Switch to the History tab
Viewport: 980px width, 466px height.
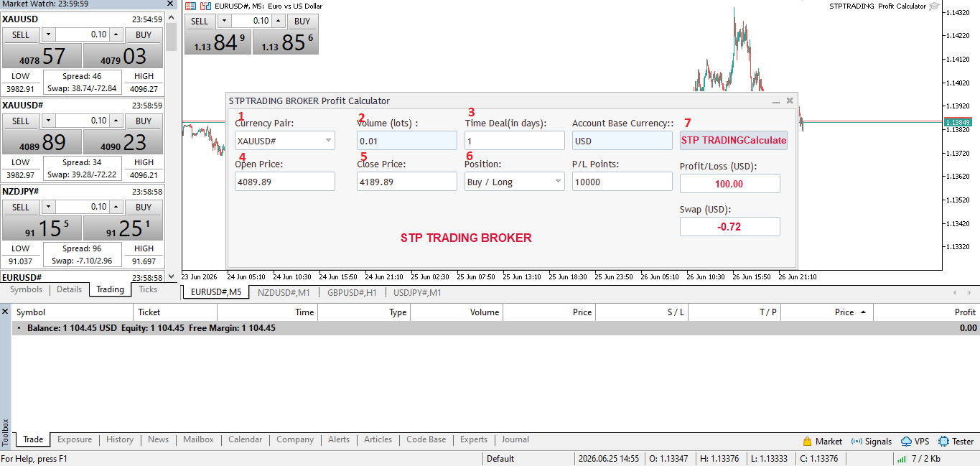click(120, 439)
